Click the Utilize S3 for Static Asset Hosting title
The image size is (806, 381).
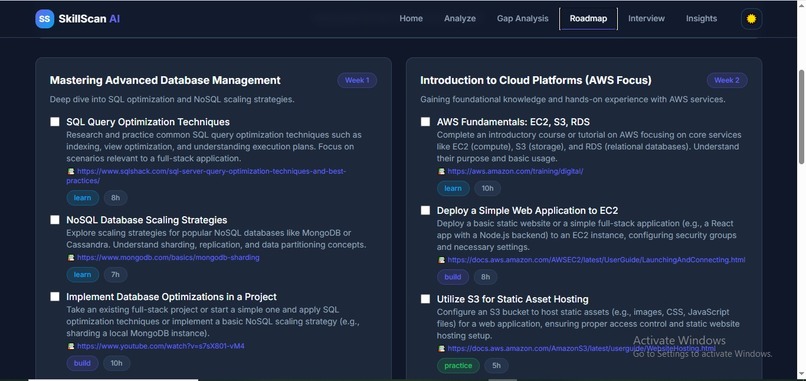click(512, 299)
